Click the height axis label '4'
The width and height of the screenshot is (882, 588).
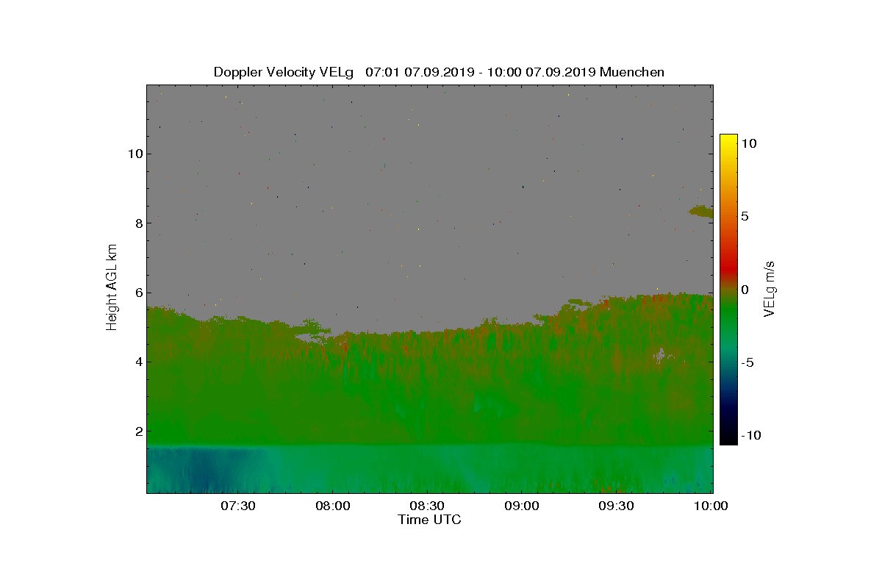pyautogui.click(x=137, y=362)
